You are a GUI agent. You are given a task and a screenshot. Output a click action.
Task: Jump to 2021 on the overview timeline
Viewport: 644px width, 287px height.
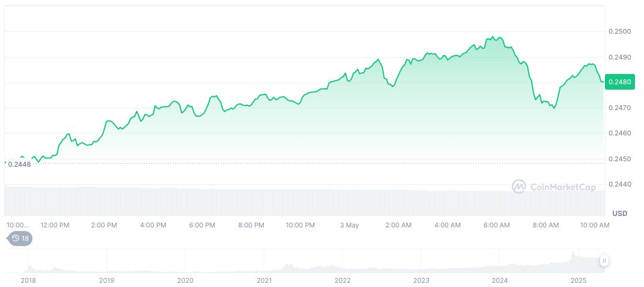[264, 280]
